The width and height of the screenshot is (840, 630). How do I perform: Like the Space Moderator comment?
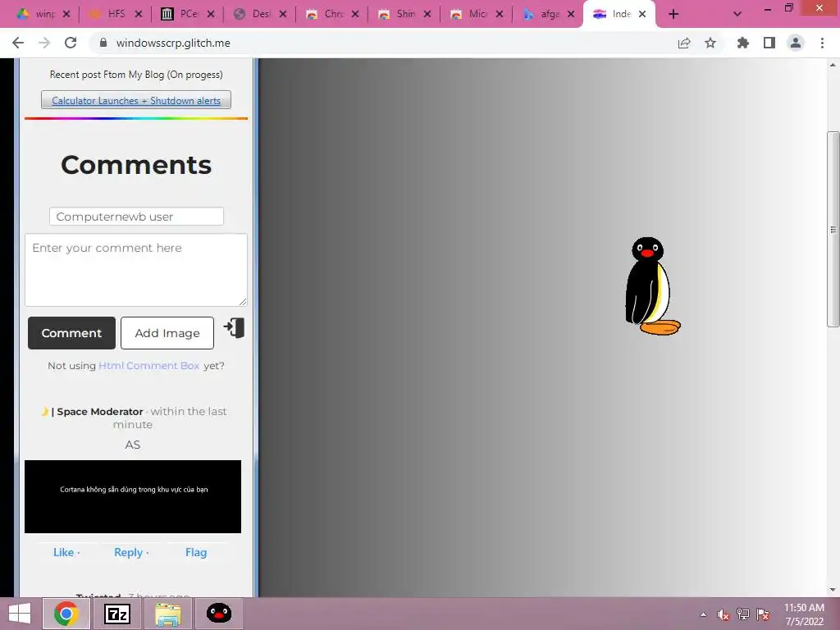tap(63, 552)
